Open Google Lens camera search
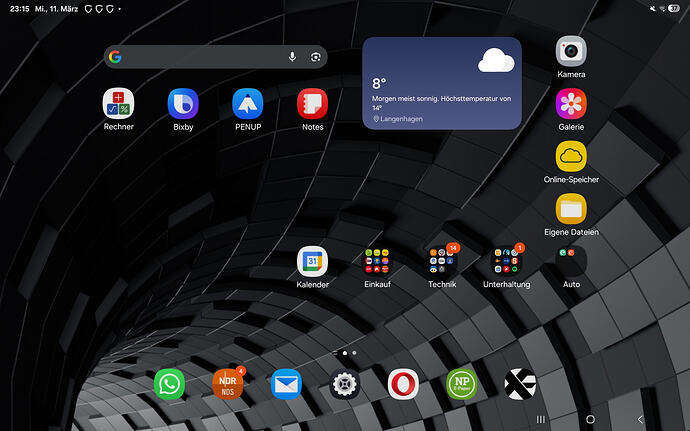 tap(316, 57)
